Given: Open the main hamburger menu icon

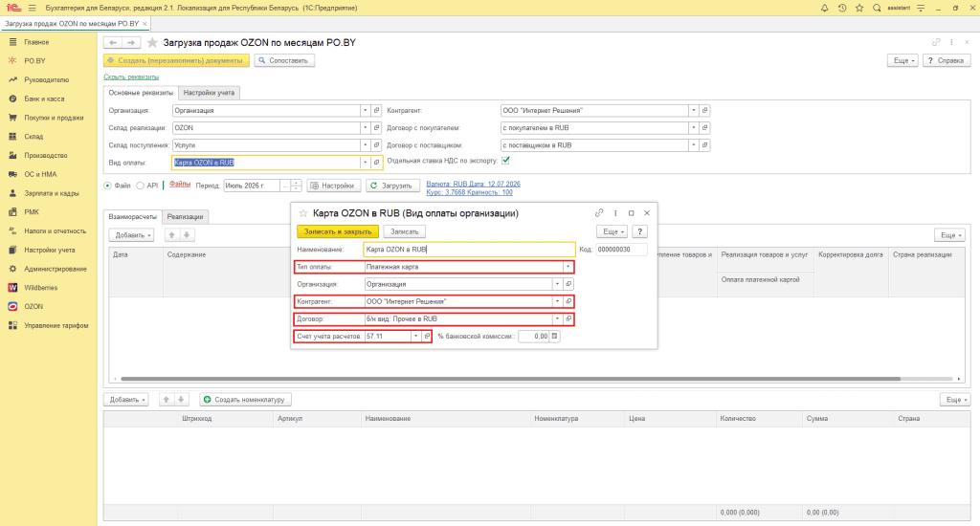Looking at the screenshot, I should pyautogui.click(x=32, y=8).
